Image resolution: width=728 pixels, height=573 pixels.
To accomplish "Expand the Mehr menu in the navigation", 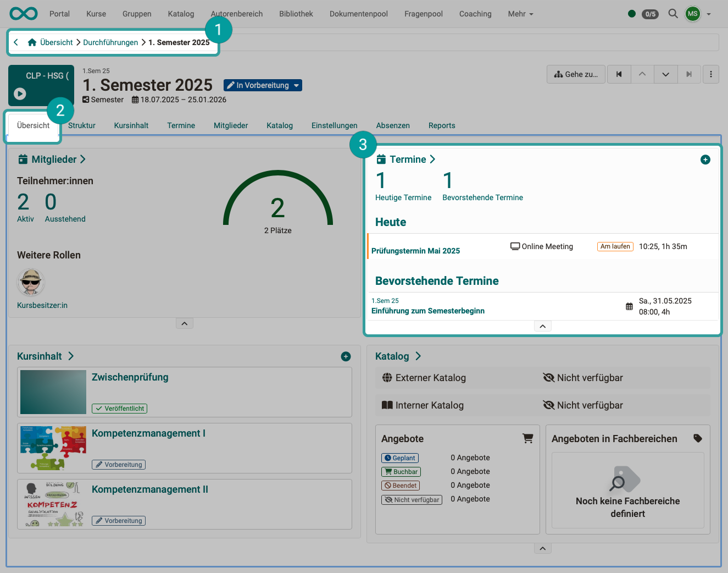I will pos(520,14).
